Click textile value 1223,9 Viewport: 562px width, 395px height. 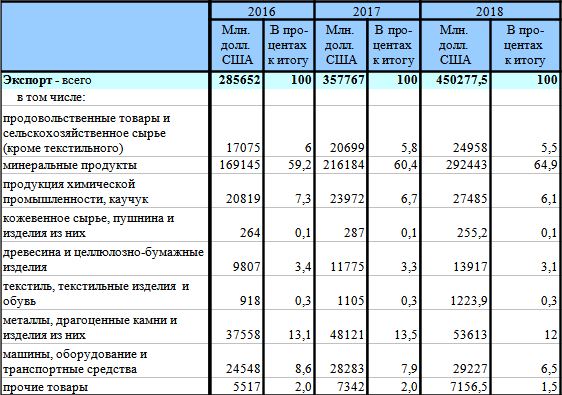[469, 301]
